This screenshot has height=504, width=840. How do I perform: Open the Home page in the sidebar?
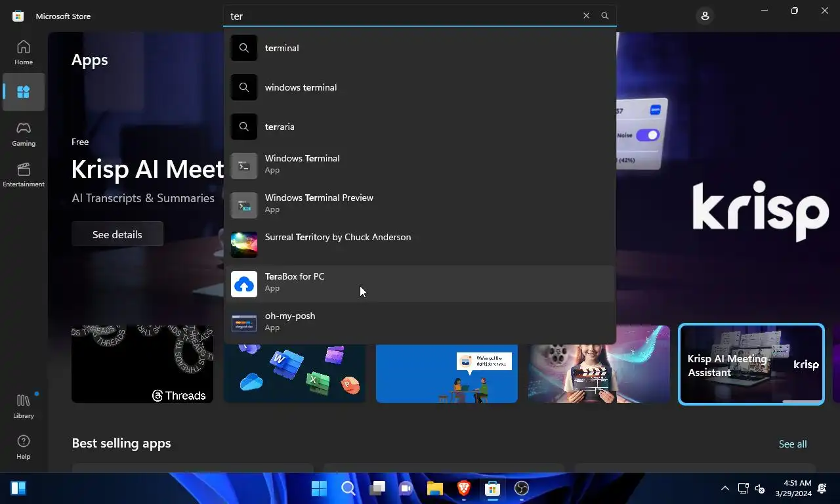[24, 52]
